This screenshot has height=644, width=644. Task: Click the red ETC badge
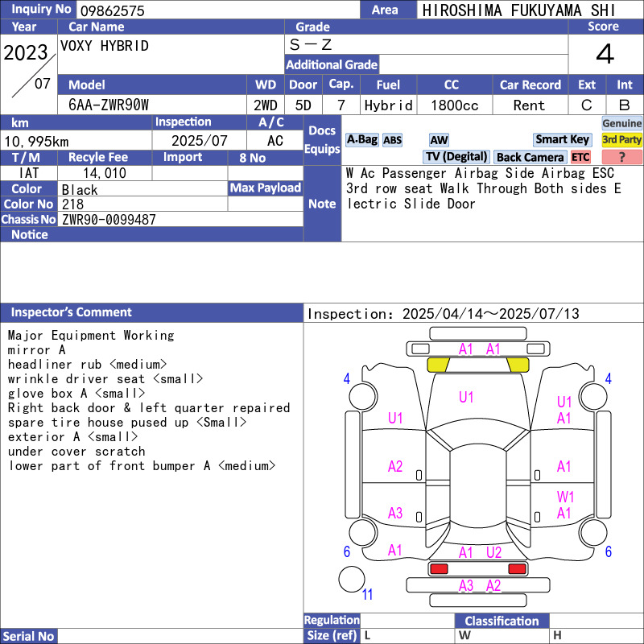coord(580,157)
